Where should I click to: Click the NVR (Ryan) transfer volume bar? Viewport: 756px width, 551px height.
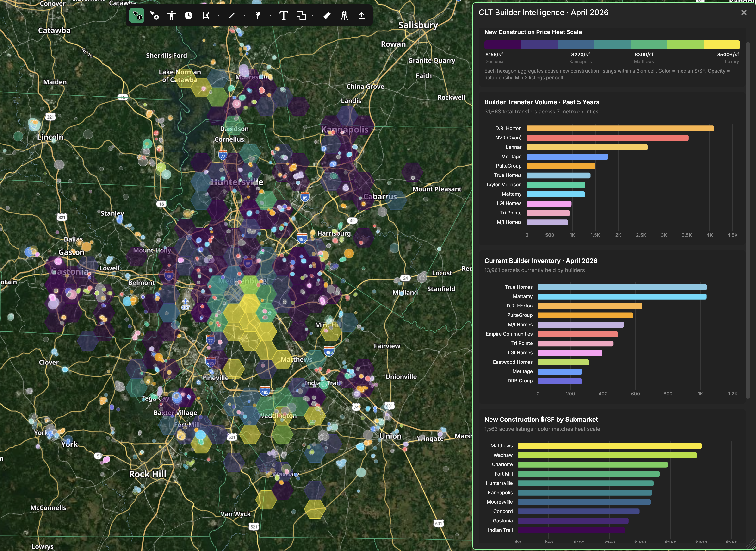click(608, 138)
